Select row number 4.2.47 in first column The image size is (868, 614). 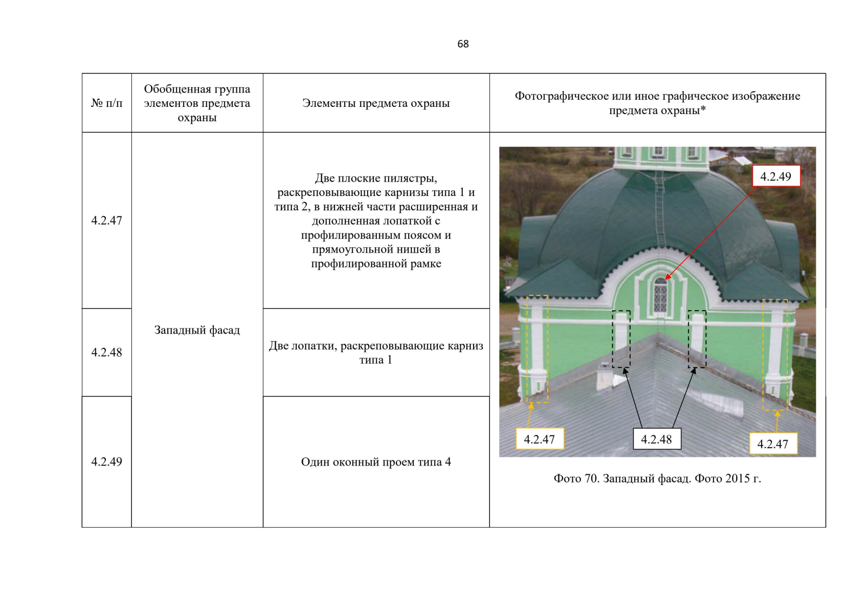click(106, 221)
